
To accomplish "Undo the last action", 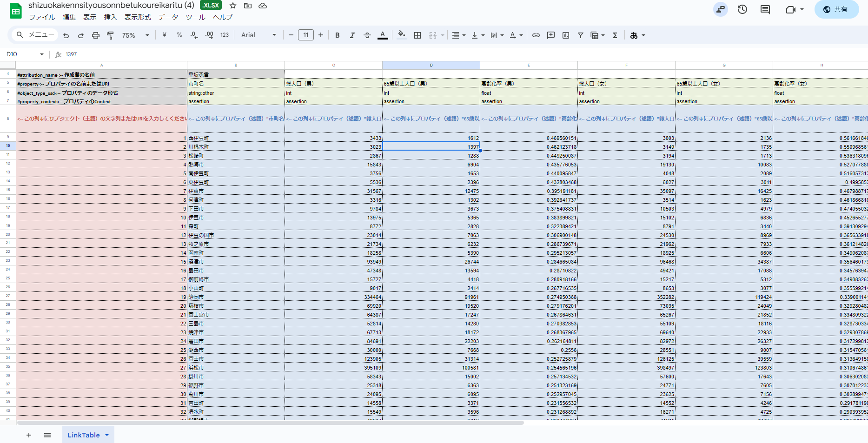I will click(x=66, y=35).
